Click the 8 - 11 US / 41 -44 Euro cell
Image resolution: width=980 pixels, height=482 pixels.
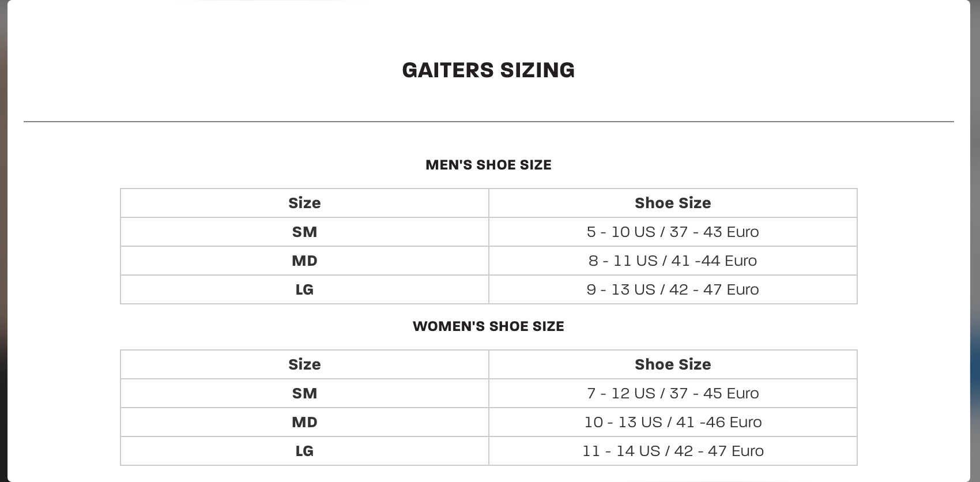point(673,261)
